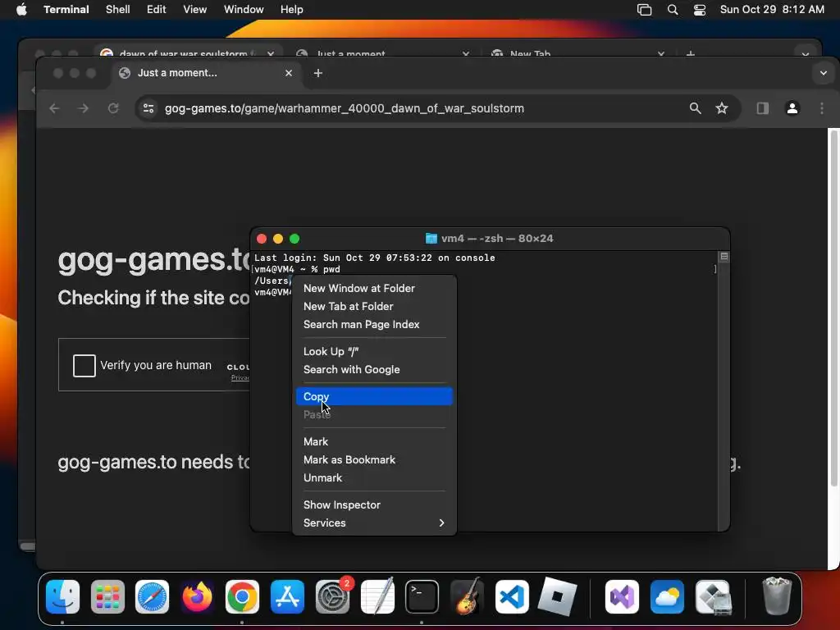Open the cloud app Dock icon
The width and height of the screenshot is (840, 630).
667,596
